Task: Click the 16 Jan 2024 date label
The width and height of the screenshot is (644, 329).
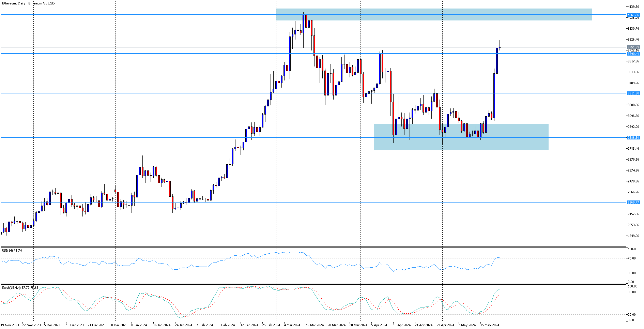Action: click(162, 325)
